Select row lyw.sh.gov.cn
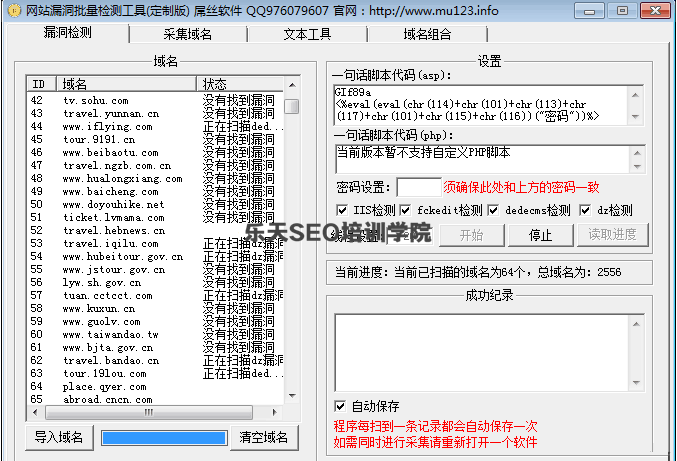Screen dimensions: 677x461 [155, 282]
